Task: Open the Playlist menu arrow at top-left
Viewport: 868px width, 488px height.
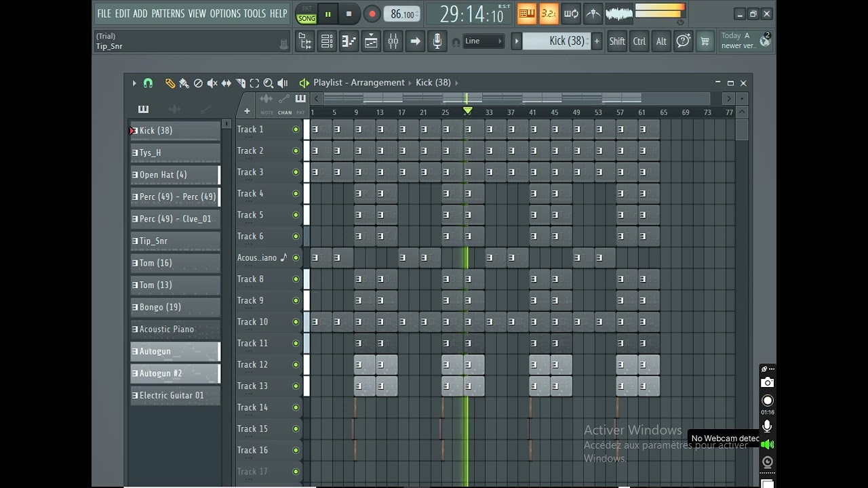Action: point(134,83)
